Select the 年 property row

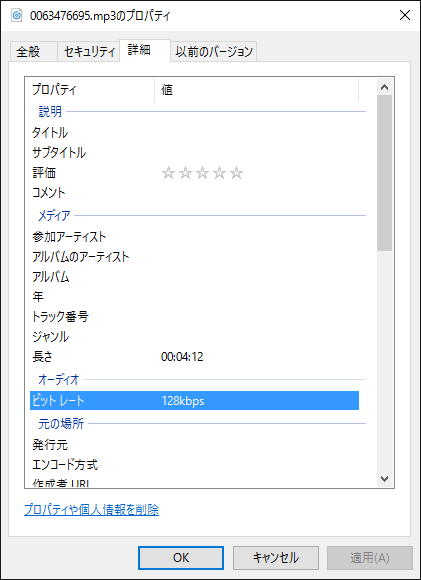194,297
